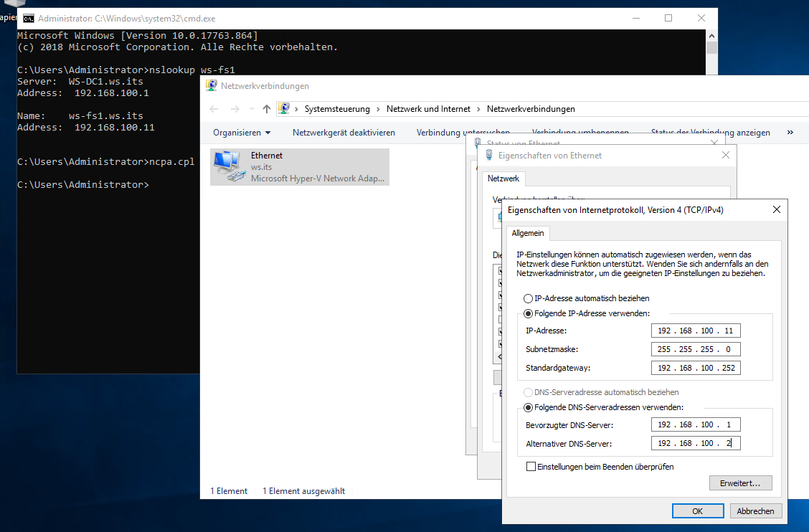Click the '1 Element ausgewählt' status text
Viewport: 809px width, 532px height.
click(x=303, y=491)
